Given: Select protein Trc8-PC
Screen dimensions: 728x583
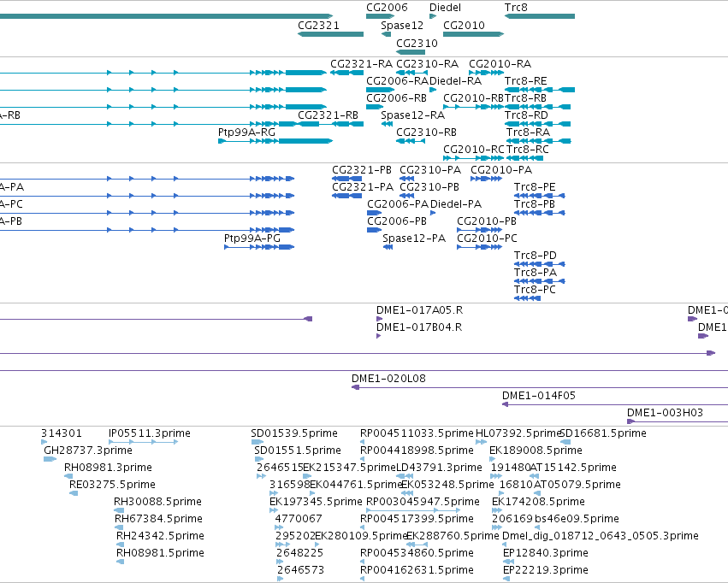Looking at the screenshot, I should click(x=528, y=298).
